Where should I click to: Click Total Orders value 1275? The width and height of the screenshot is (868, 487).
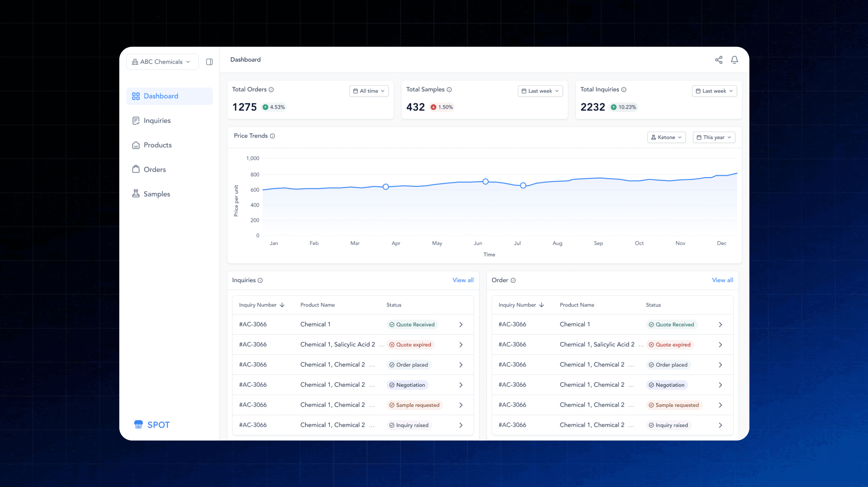245,107
